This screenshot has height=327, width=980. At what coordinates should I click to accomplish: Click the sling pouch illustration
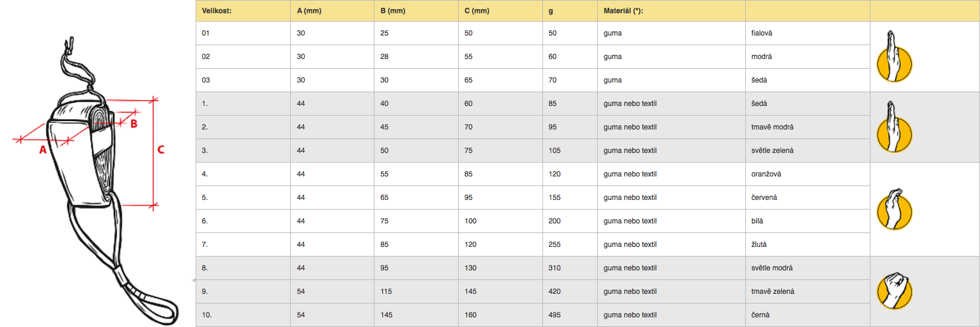96,181
